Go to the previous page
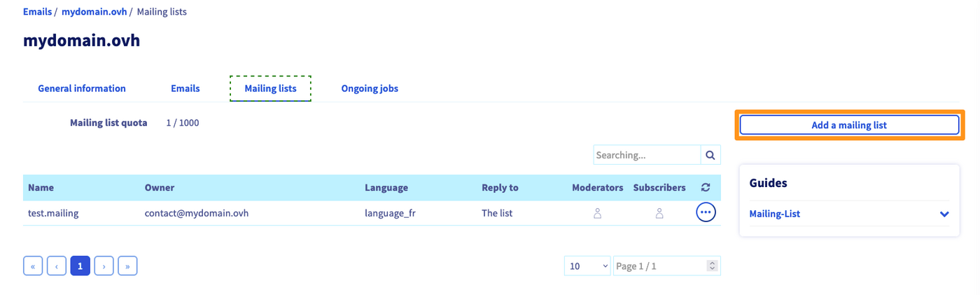980x295 pixels. 57,266
